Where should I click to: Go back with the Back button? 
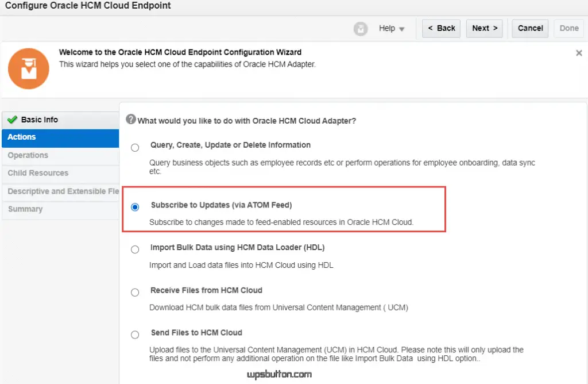pyautogui.click(x=441, y=29)
